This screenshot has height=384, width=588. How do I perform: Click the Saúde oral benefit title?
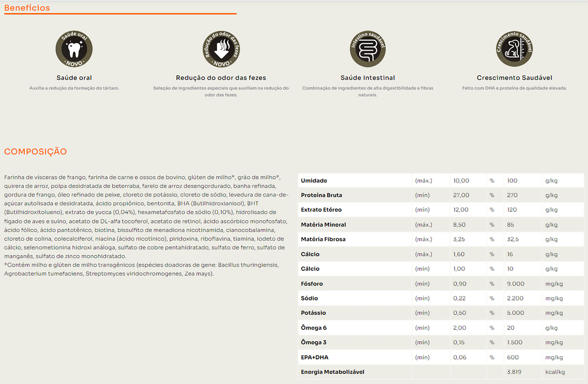click(x=74, y=78)
